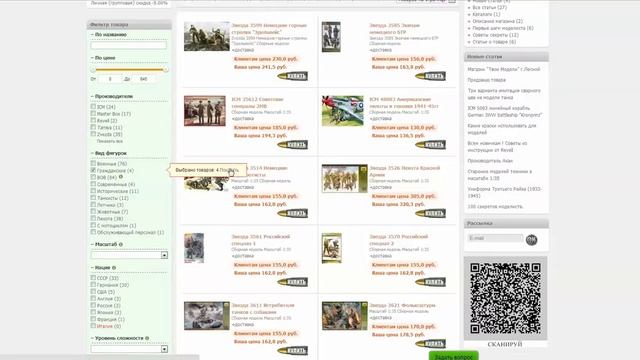The image size is (640, 360).
Task: Open the Советы секреты (12) category
Action: [x=496, y=35]
